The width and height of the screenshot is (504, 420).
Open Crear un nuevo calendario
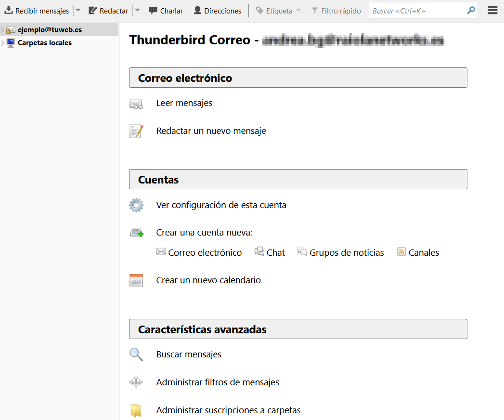coord(208,280)
